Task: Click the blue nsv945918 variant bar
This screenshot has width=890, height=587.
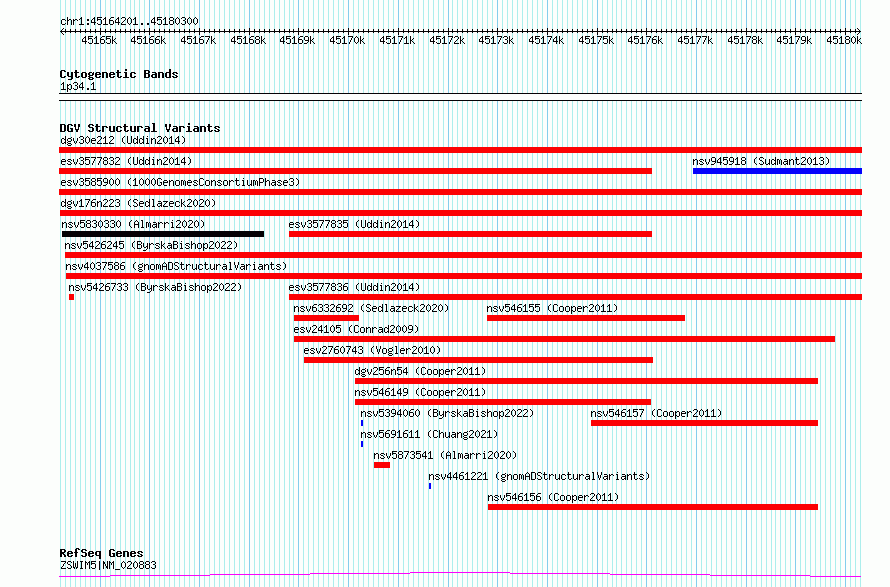Action: pos(777,171)
